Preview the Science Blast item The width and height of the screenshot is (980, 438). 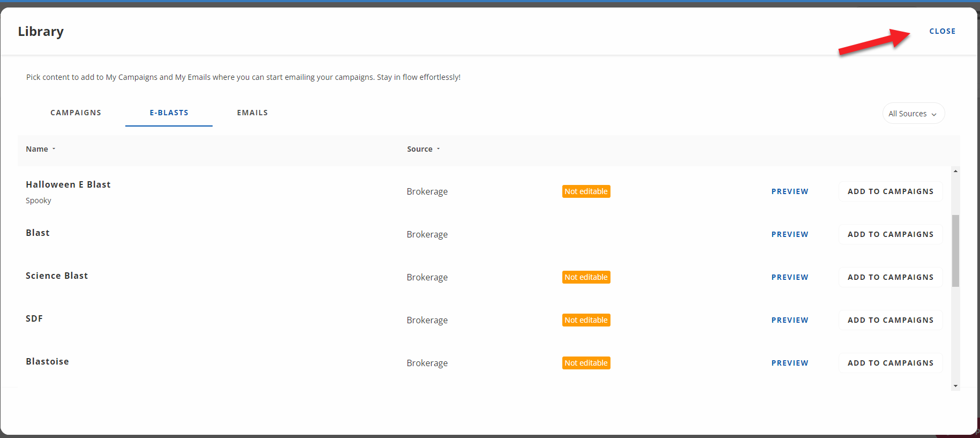[789, 277]
